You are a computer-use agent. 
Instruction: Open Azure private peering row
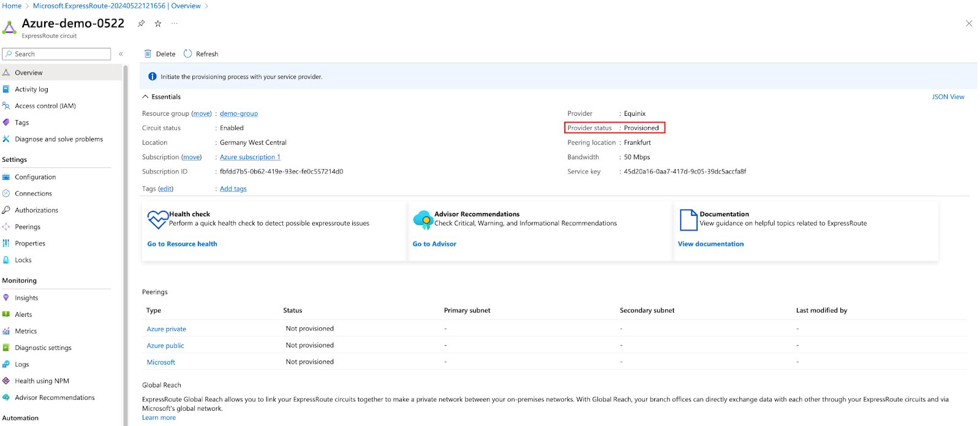click(x=167, y=329)
